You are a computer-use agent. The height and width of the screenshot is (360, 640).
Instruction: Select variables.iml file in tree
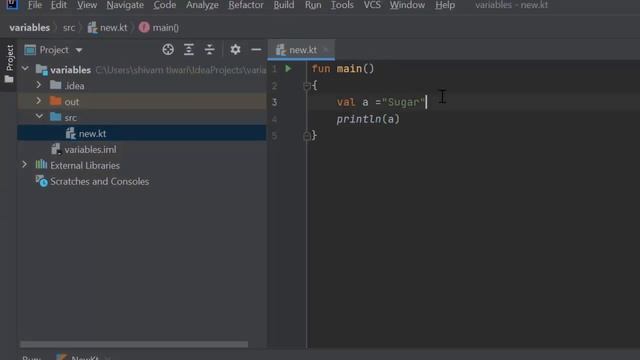[x=142, y=149]
